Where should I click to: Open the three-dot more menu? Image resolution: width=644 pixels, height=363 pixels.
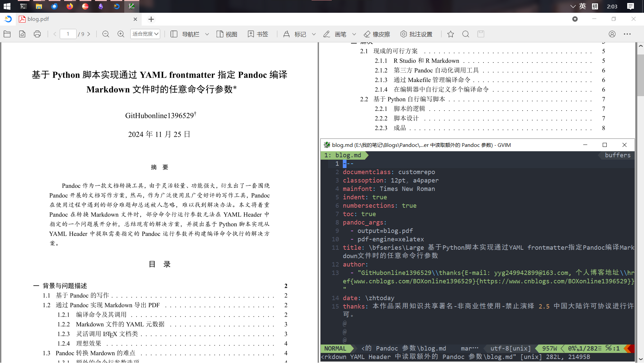pos(627,34)
